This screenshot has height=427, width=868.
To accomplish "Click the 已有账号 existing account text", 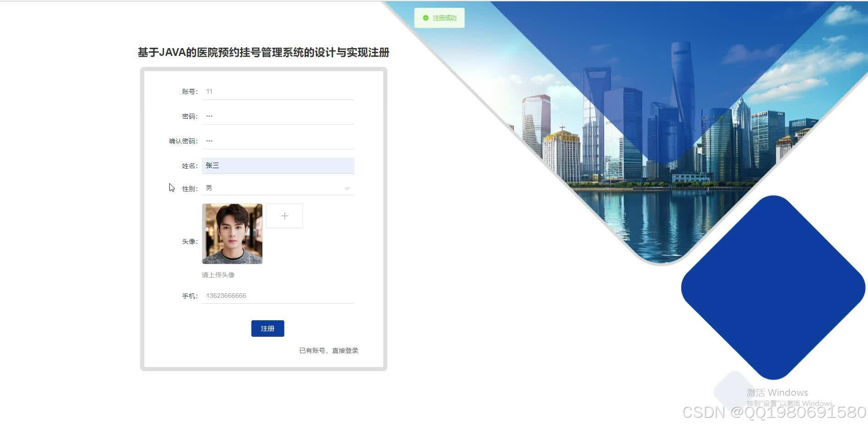I will [311, 350].
